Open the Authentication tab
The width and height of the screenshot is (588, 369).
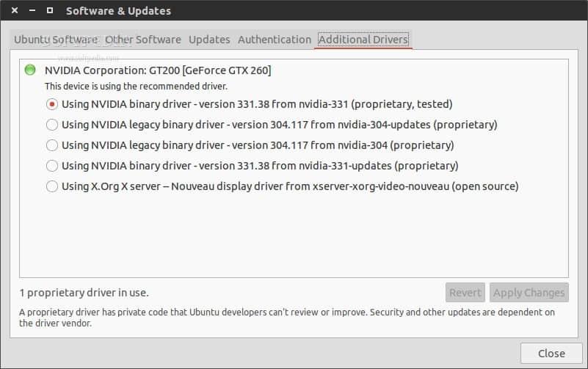coord(275,40)
